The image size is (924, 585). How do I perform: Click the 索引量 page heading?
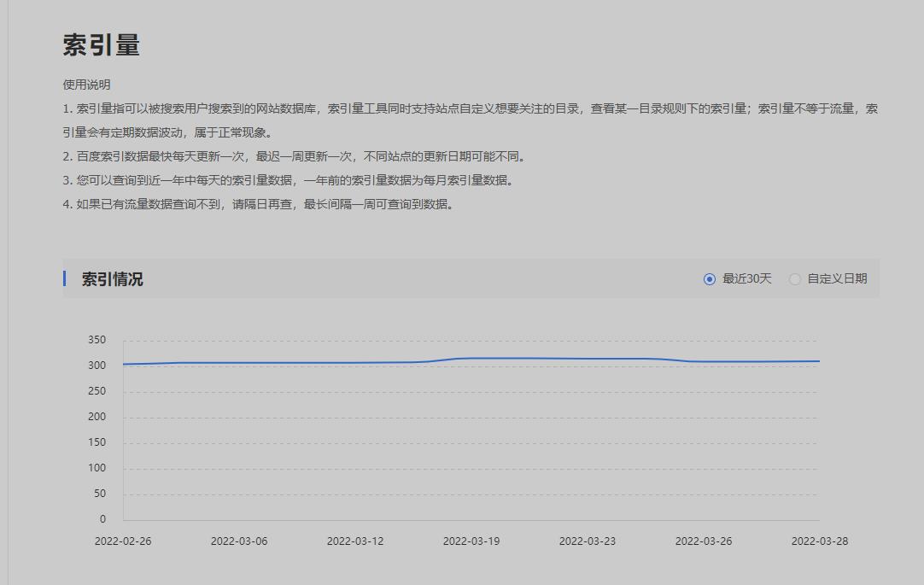tap(102, 45)
